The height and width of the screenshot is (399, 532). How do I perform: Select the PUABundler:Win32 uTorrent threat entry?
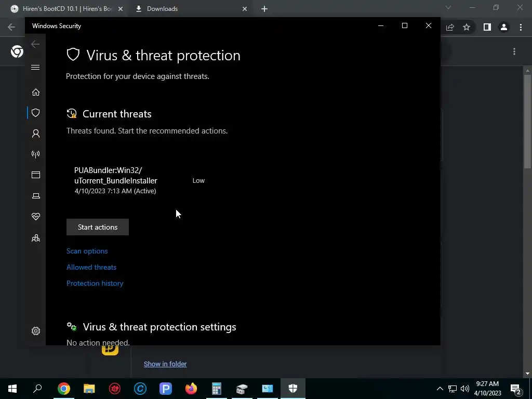139,180
